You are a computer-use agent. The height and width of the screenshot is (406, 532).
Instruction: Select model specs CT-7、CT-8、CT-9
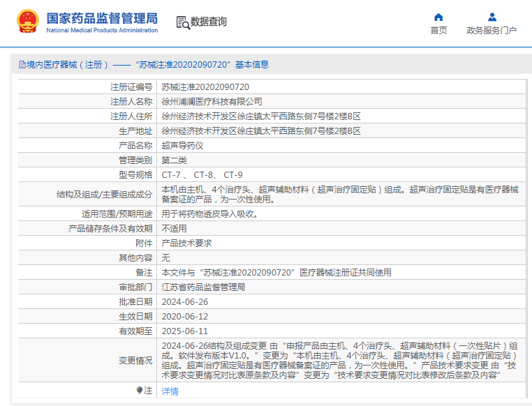[202, 175]
